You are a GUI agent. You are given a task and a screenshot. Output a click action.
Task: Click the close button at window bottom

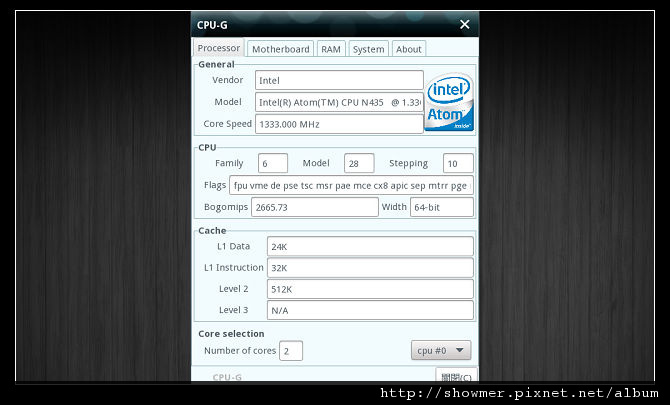click(456, 375)
